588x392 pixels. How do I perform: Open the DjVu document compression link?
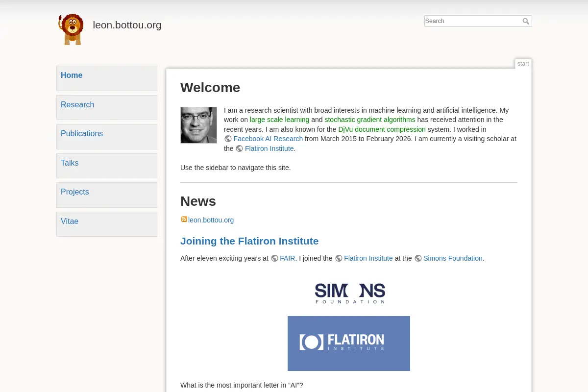pyautogui.click(x=382, y=129)
